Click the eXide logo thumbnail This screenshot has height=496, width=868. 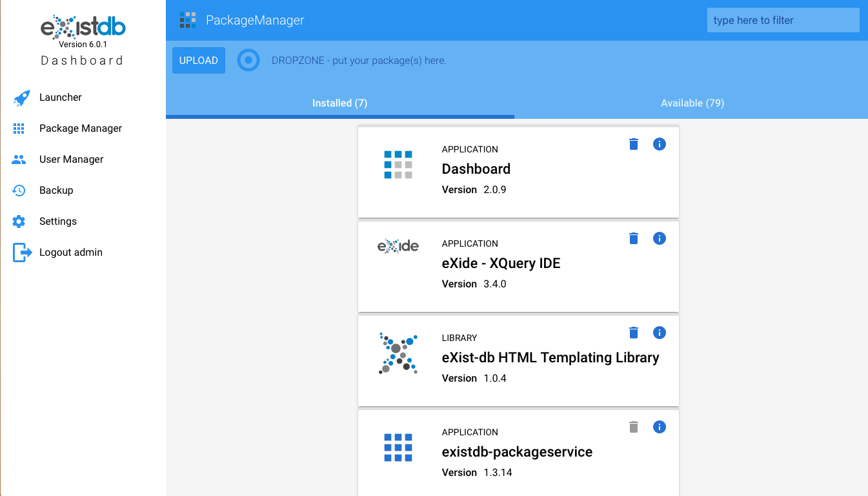(x=398, y=246)
